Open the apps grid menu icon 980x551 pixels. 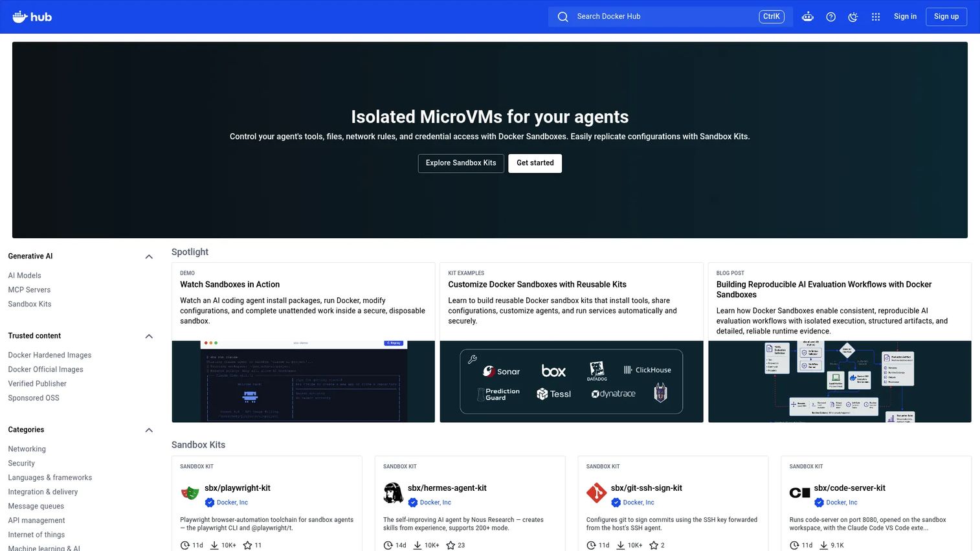point(876,17)
